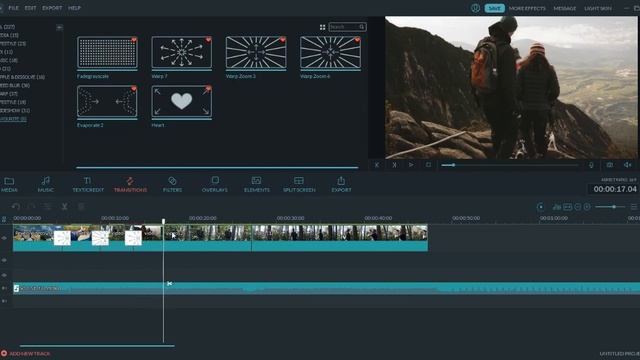Image resolution: width=640 pixels, height=360 pixels.
Task: Open the Text/Credit tab
Action: click(88, 184)
